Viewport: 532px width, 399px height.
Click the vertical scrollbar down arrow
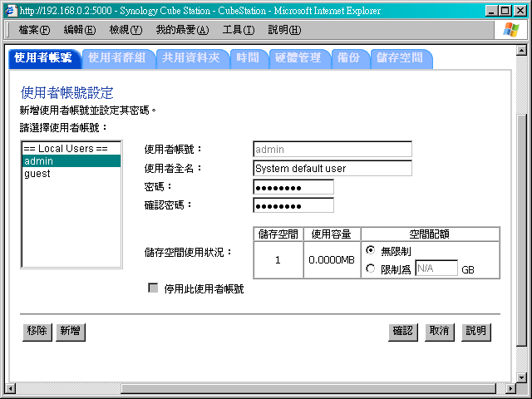pos(521,377)
